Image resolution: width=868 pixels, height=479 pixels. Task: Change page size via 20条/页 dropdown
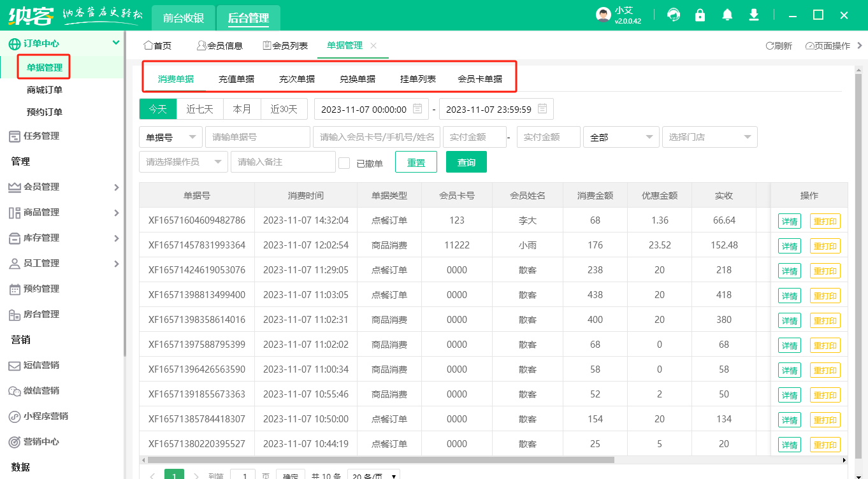pyautogui.click(x=373, y=474)
